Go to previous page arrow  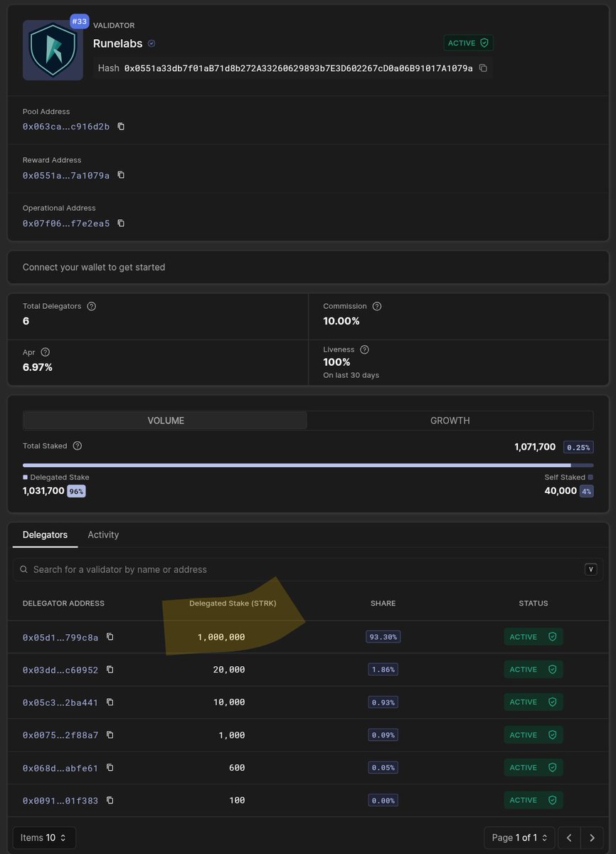click(x=569, y=838)
